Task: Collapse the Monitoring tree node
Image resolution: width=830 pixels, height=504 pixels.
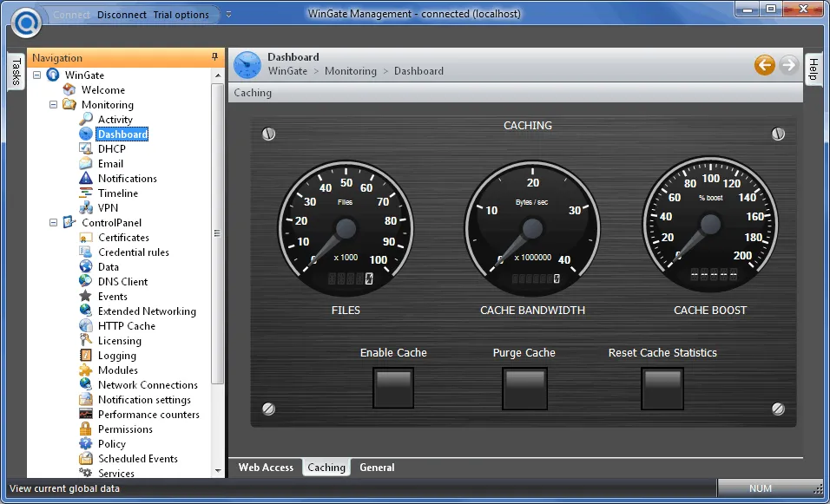Action: click(53, 105)
